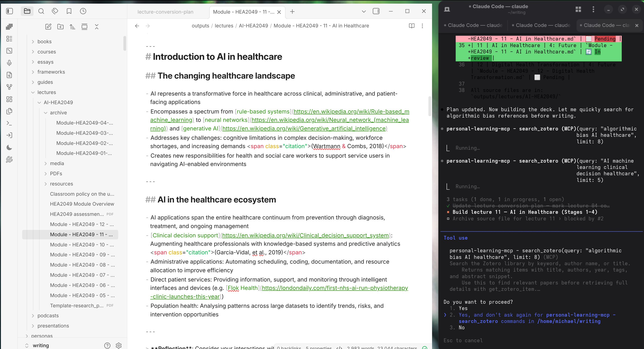This screenshot has height=349, width=644.
Task: Create a new folder in the file explorer
Action: click(x=60, y=26)
